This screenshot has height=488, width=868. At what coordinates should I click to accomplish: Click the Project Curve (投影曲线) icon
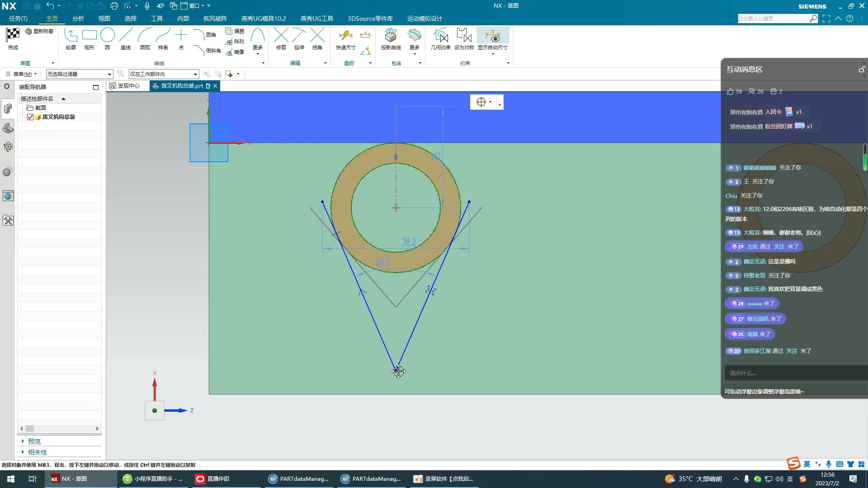(x=391, y=36)
